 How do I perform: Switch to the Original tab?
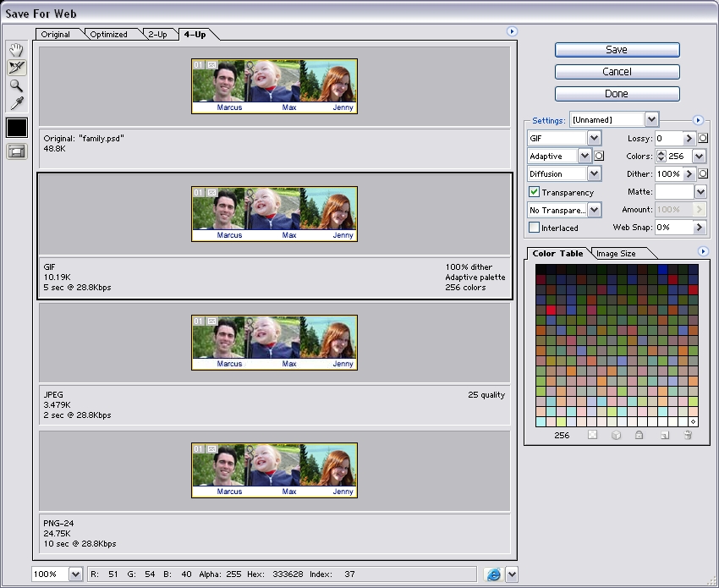pos(56,35)
